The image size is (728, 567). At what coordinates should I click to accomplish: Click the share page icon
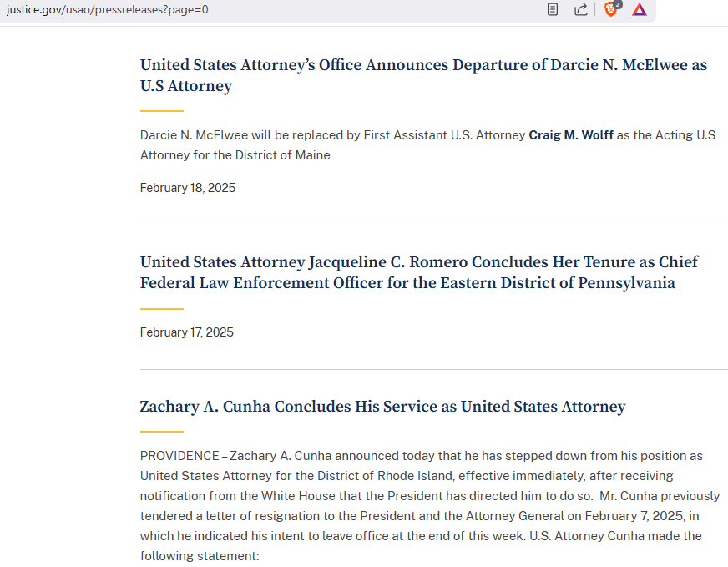point(581,9)
